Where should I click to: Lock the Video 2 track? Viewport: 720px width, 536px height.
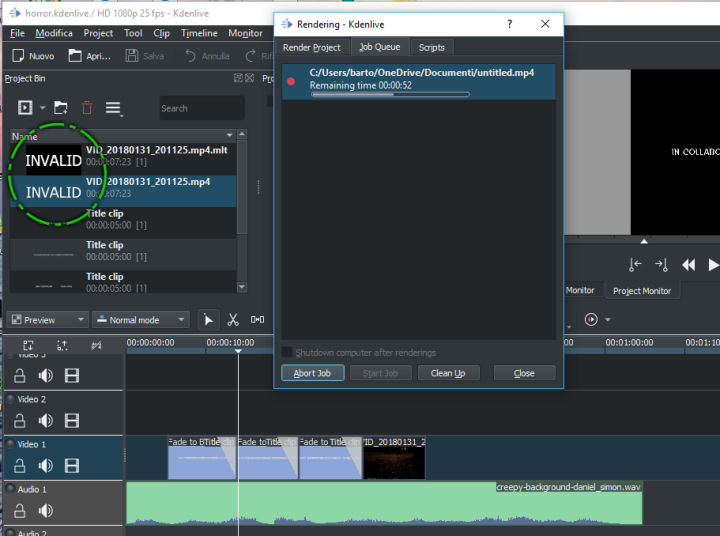[x=19, y=421]
